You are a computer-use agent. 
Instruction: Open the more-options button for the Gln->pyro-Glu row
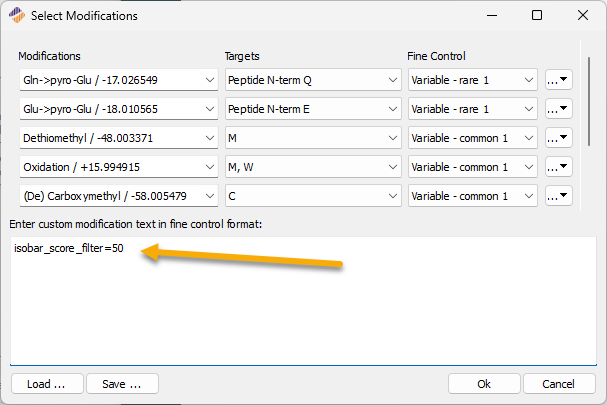coord(559,80)
